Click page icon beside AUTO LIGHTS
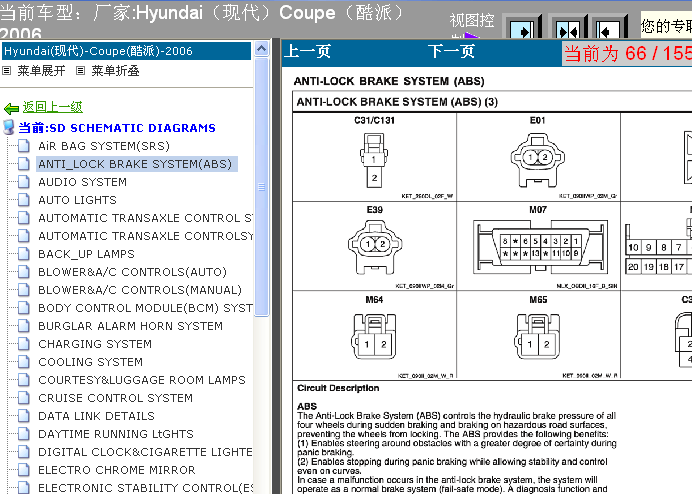Viewport: 692px width, 494px height. click(24, 200)
